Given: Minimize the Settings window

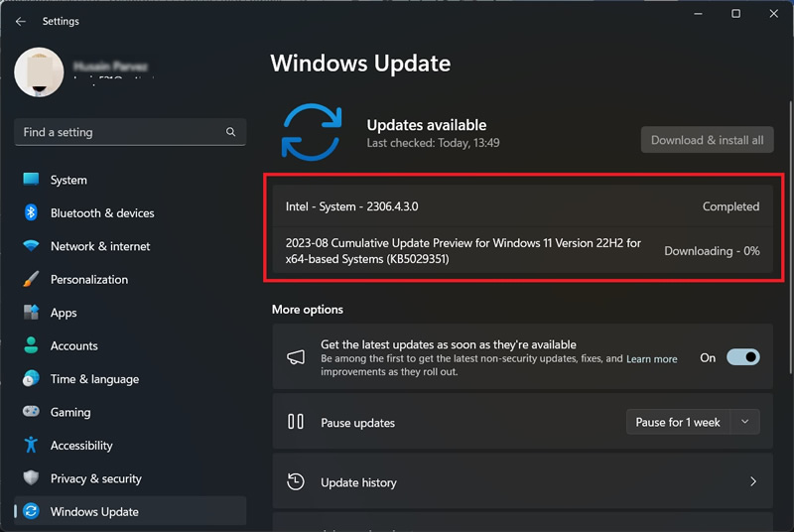Looking at the screenshot, I should (698, 14).
